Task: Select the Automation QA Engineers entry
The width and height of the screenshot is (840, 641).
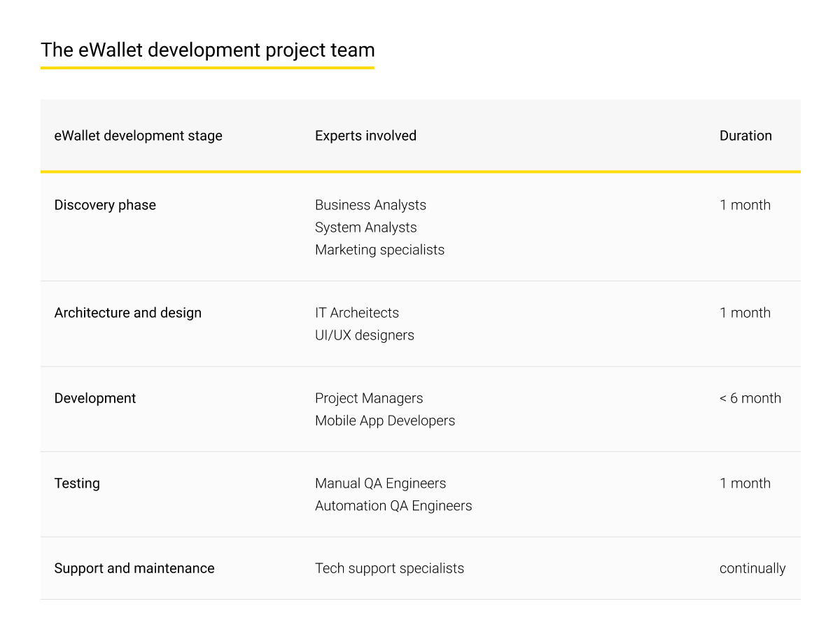Action: (393, 506)
